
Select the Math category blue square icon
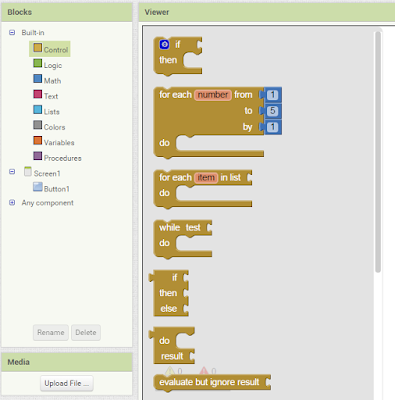[x=38, y=79]
